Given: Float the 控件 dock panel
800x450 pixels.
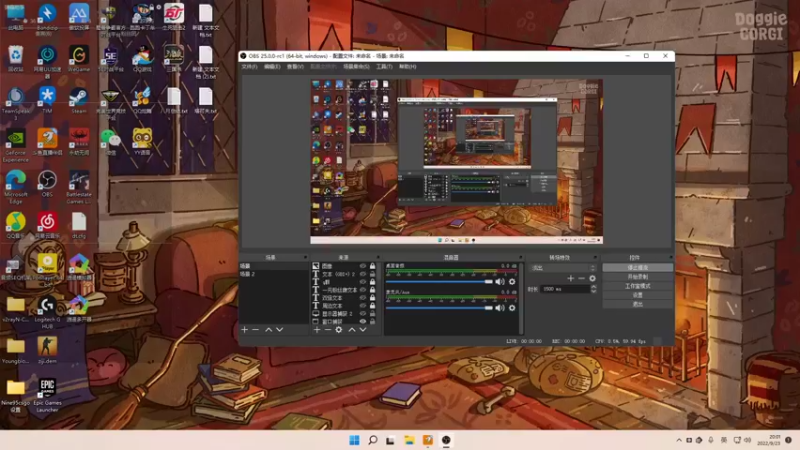Looking at the screenshot, I should pos(670,257).
